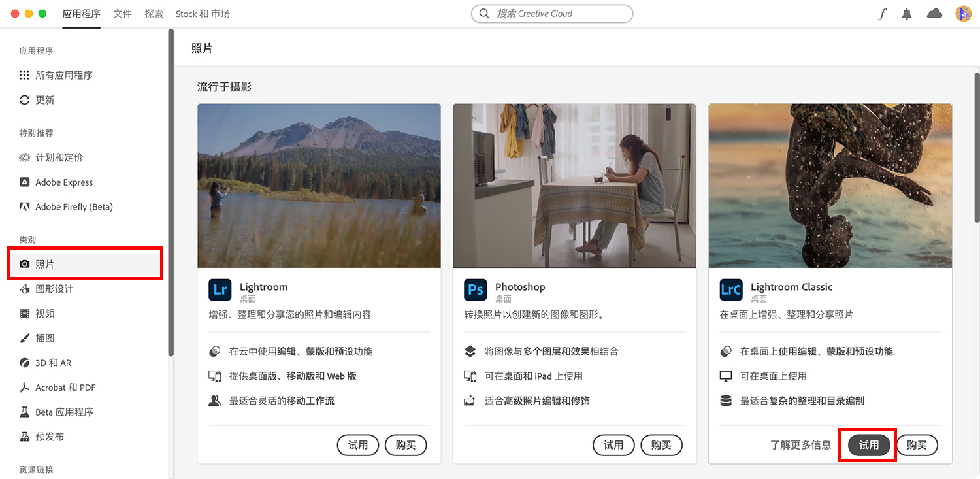
Task: Click the 了解更多信息 link
Action: click(x=800, y=445)
